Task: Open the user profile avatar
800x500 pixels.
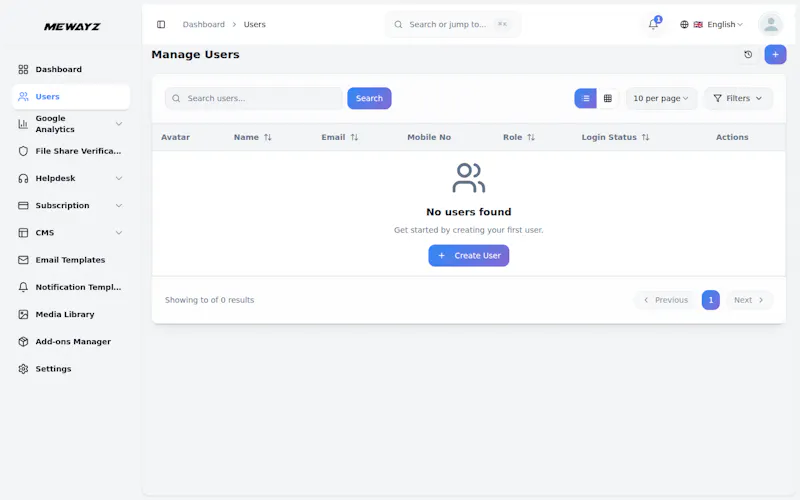Action: 770,24
